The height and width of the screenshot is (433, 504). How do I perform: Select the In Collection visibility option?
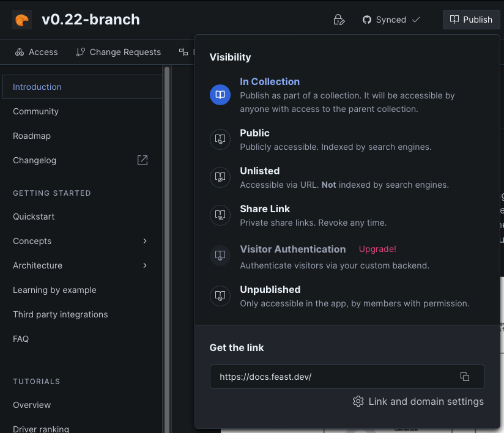(270, 82)
